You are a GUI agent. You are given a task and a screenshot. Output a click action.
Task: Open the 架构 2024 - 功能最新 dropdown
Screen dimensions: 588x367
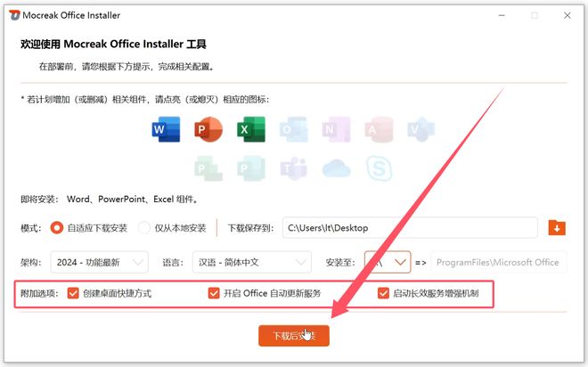pos(100,262)
